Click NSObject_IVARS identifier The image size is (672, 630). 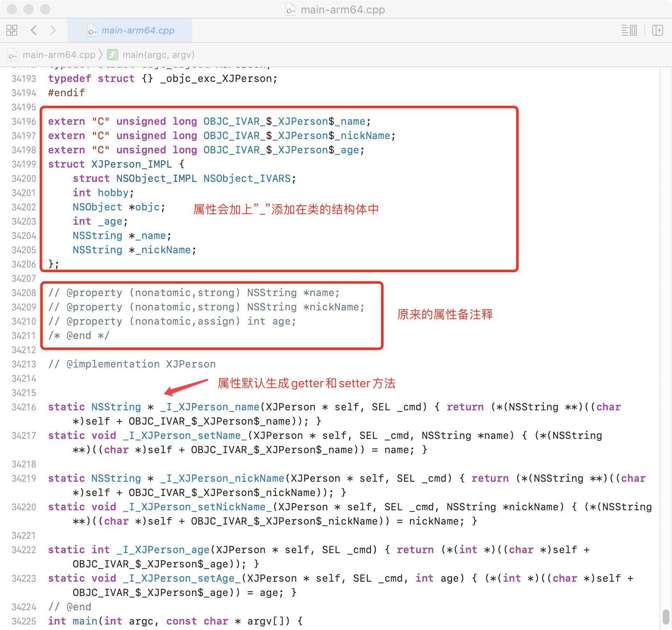(247, 178)
